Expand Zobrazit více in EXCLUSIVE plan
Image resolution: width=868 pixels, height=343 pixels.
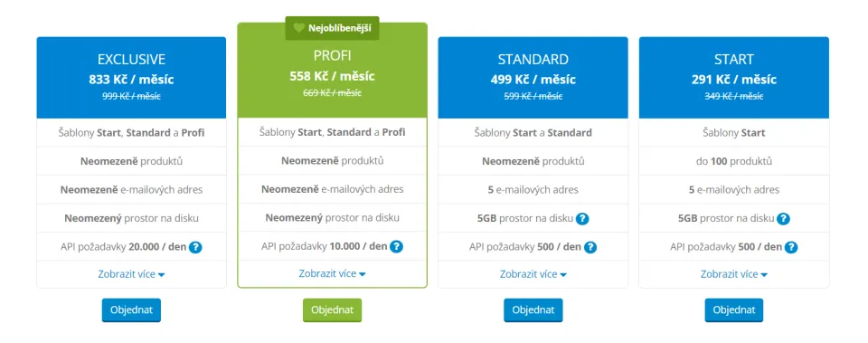pos(132,274)
